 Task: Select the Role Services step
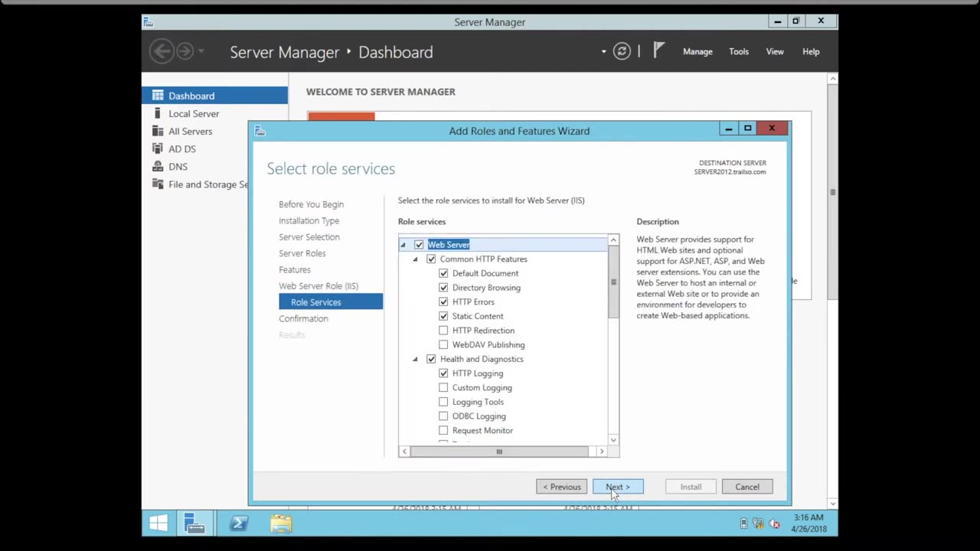[x=331, y=302]
